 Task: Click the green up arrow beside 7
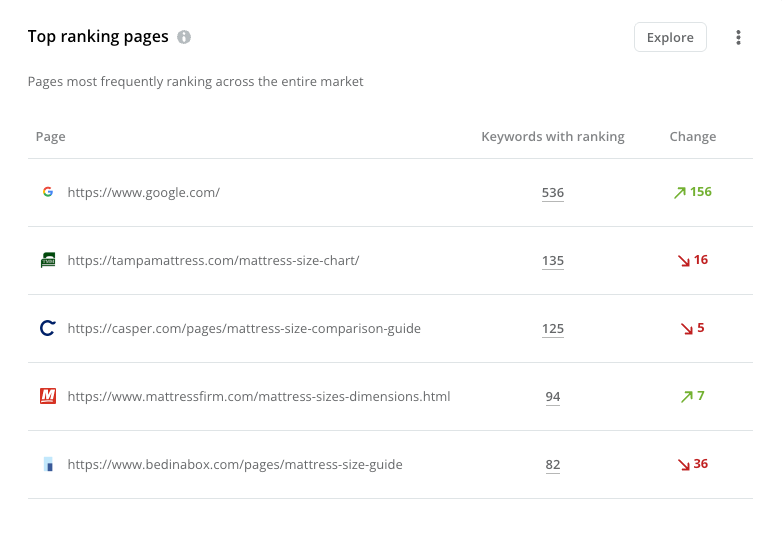pos(687,396)
